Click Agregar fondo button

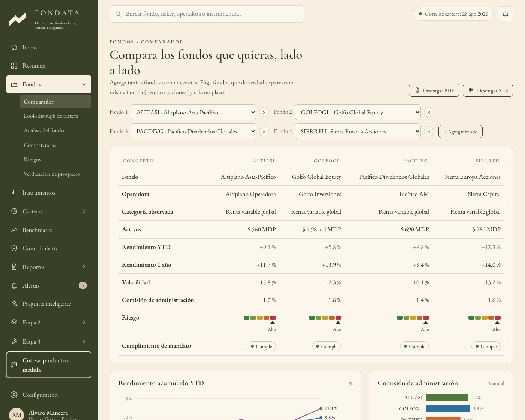click(x=460, y=132)
